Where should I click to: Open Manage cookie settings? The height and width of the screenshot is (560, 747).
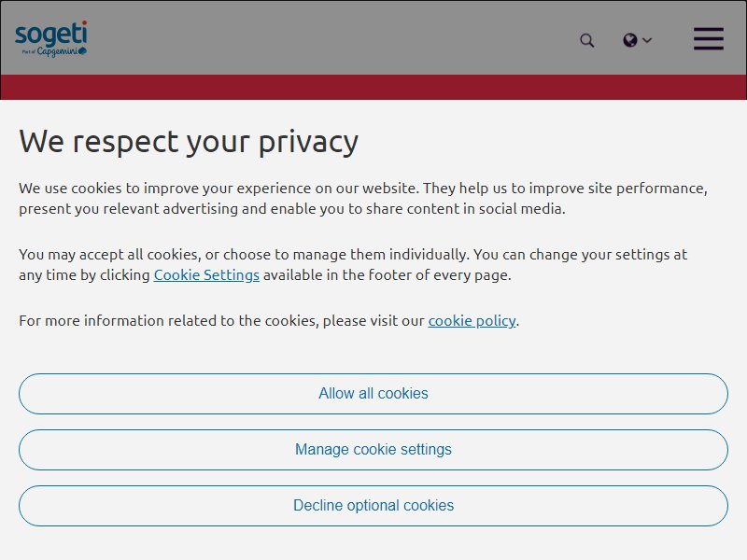tap(373, 450)
